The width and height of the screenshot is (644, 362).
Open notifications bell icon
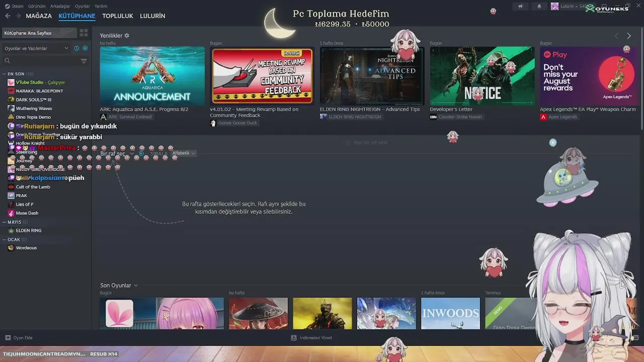tap(539, 7)
